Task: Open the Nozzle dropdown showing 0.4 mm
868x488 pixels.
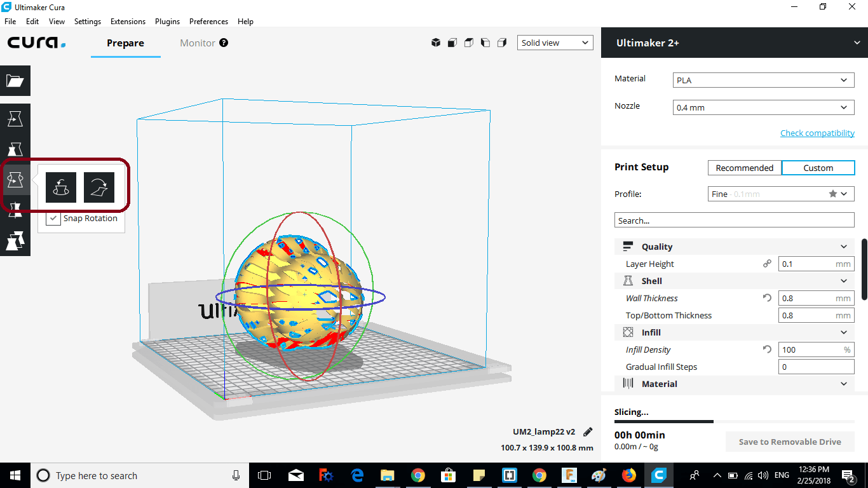Action: (763, 107)
